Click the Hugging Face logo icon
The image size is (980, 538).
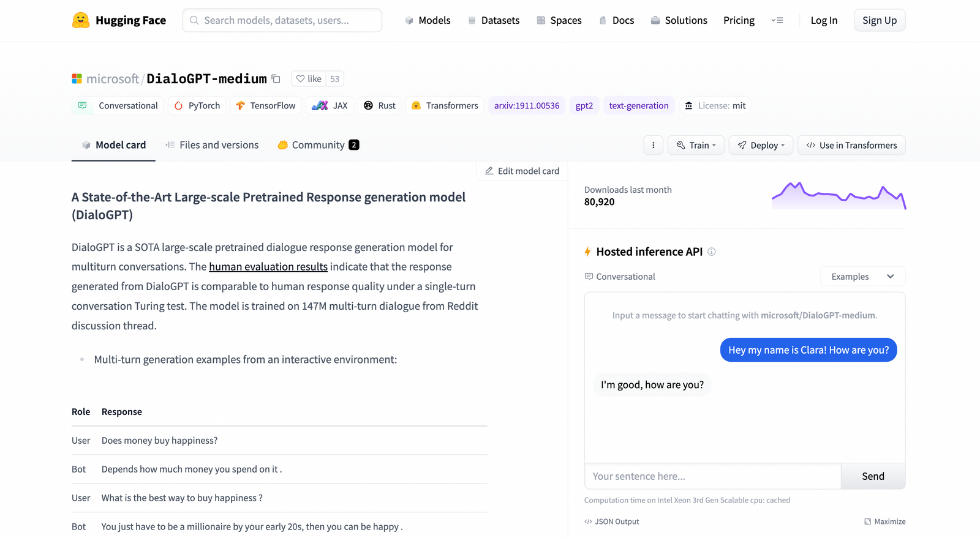tap(81, 20)
